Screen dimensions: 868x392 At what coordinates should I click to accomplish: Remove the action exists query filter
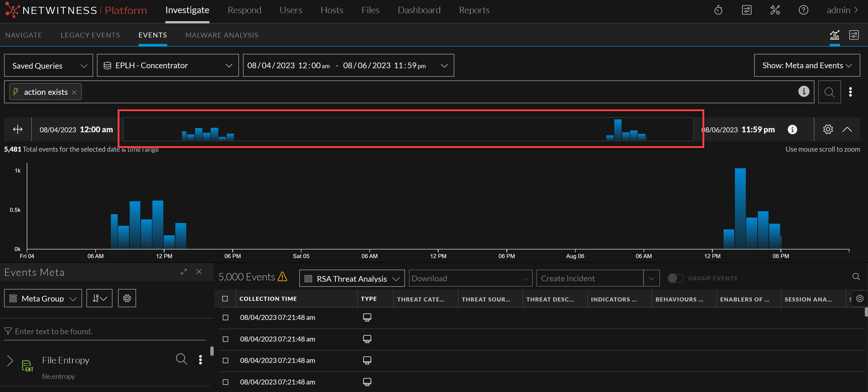click(74, 92)
